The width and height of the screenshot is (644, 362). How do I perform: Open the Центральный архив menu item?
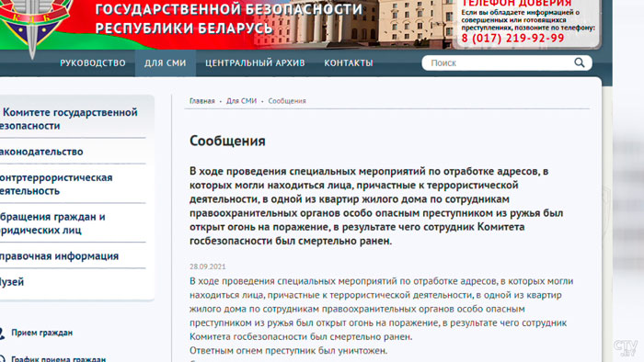255,63
